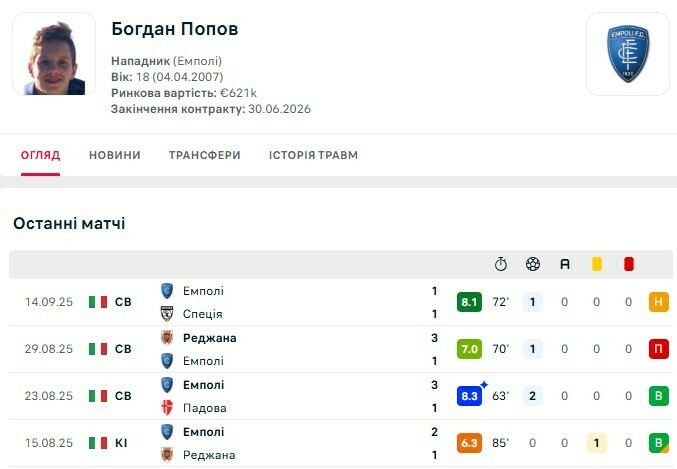
Task: Click the Reggiana crest in 29.08.25 match
Action: (x=167, y=338)
